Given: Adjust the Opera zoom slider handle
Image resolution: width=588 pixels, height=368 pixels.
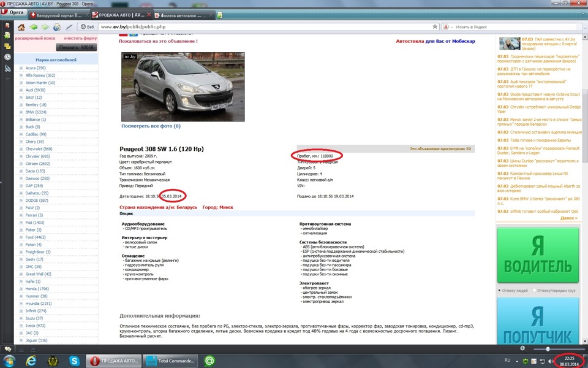Looking at the screenshot, I should point(548,349).
